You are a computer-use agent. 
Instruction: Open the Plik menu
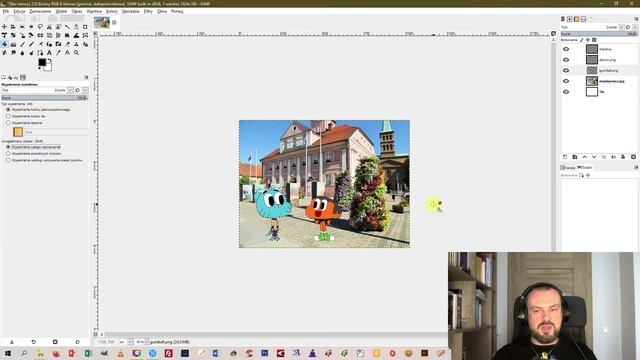tap(6, 11)
